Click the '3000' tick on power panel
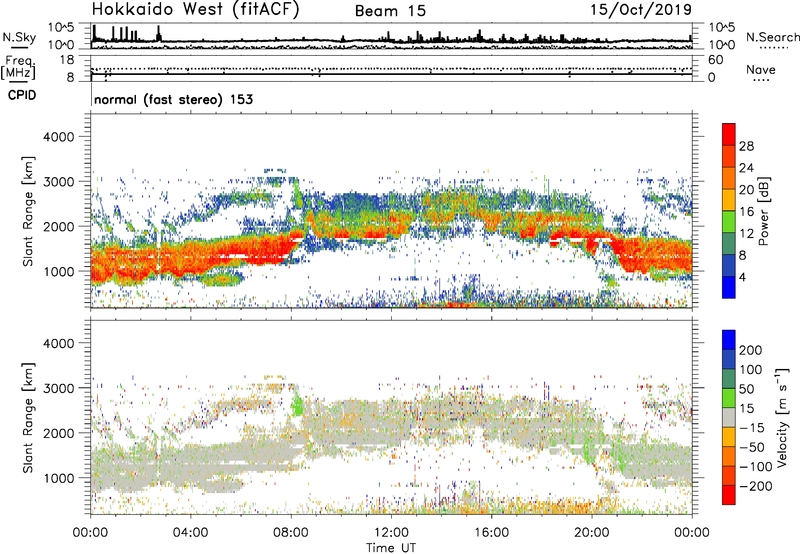The image size is (800, 554). tap(58, 182)
